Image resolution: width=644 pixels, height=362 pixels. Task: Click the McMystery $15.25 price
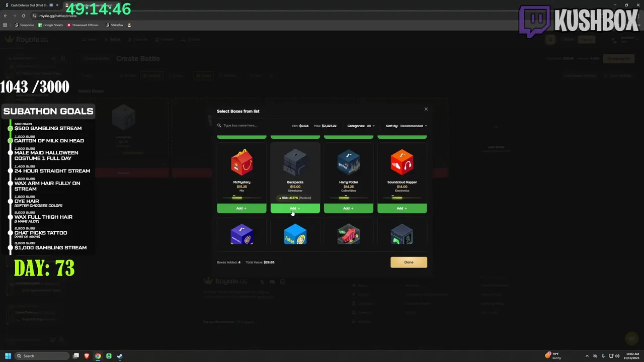coord(242,187)
